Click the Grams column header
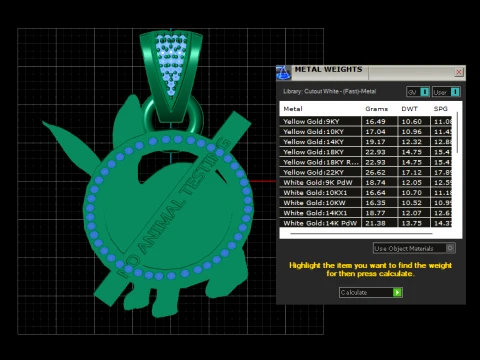 [x=377, y=109]
